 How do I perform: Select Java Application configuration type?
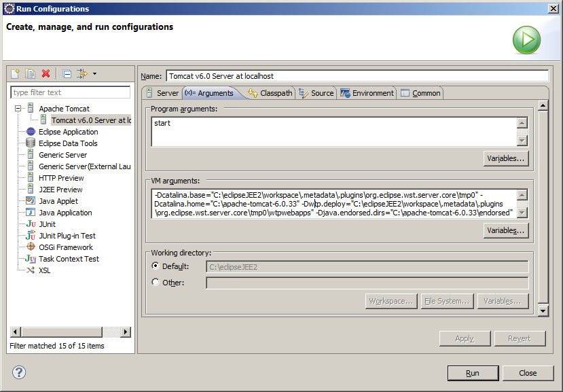tap(65, 213)
